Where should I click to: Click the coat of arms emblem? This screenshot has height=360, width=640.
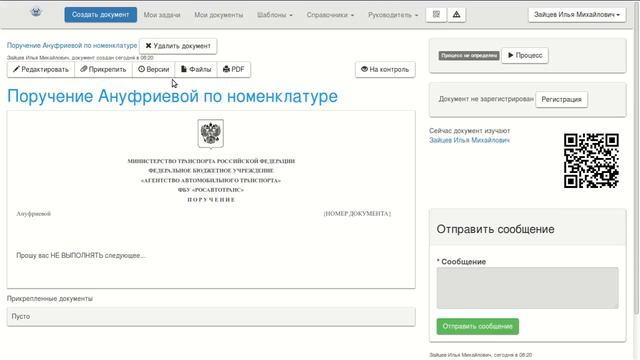(x=211, y=133)
